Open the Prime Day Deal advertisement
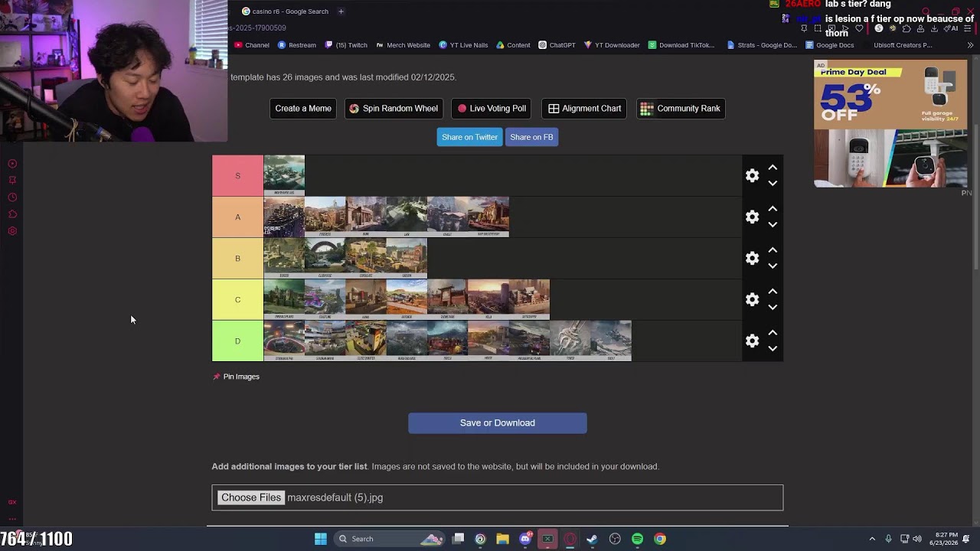Viewport: 980px width, 551px height. [x=890, y=124]
